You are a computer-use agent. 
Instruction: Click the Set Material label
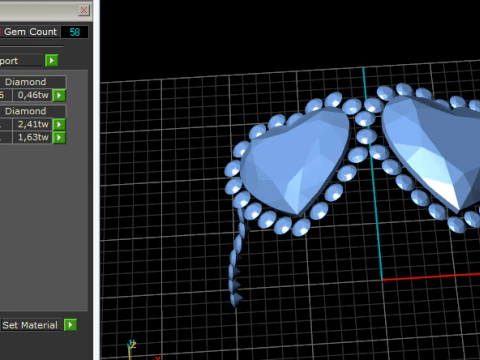coord(30,325)
